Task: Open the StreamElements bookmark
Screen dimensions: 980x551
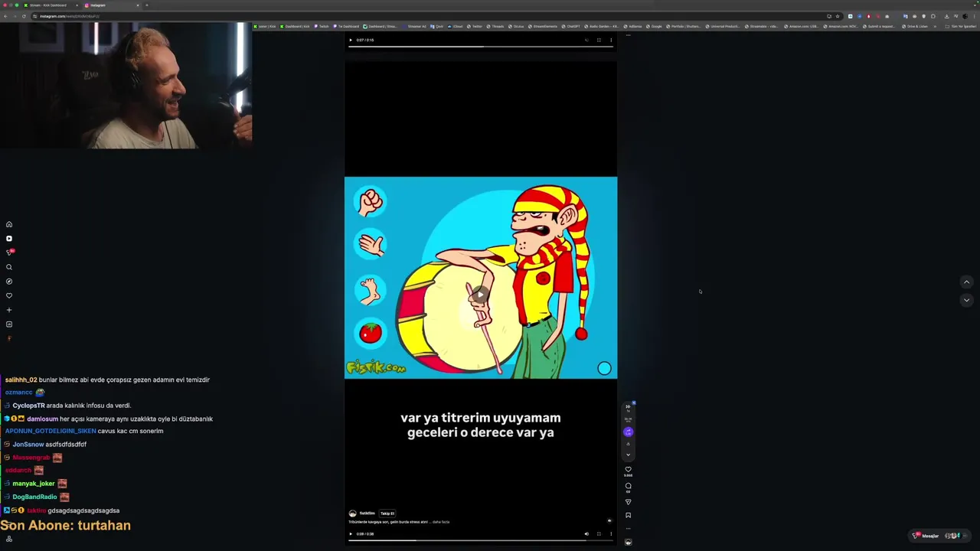Action: (543, 26)
